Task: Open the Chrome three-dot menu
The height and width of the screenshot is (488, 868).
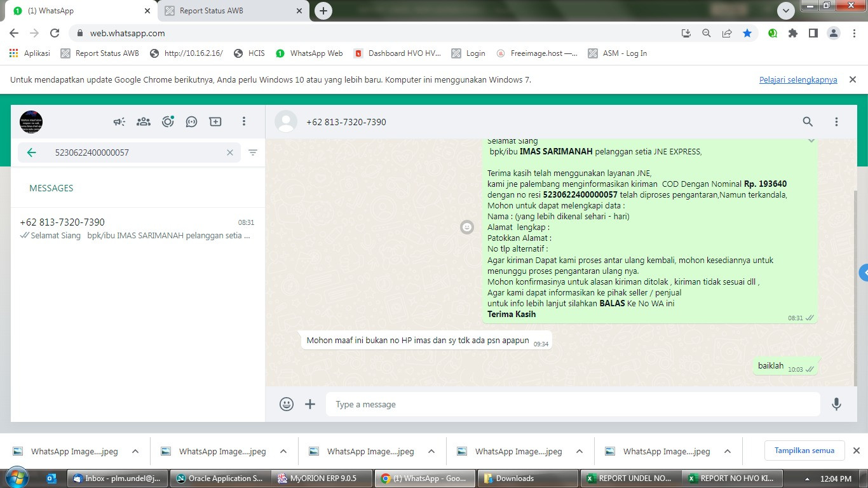Action: pos(854,33)
